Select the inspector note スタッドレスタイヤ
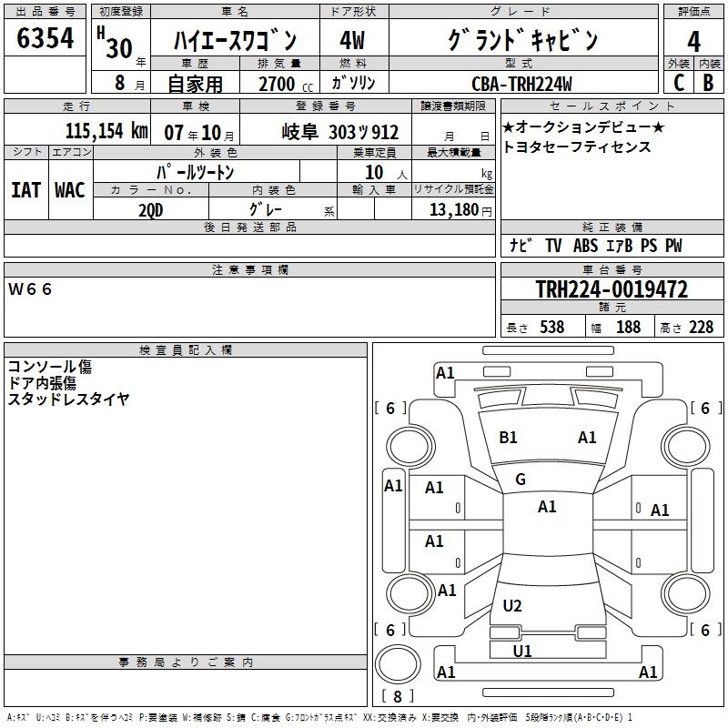 pyautogui.click(x=69, y=399)
